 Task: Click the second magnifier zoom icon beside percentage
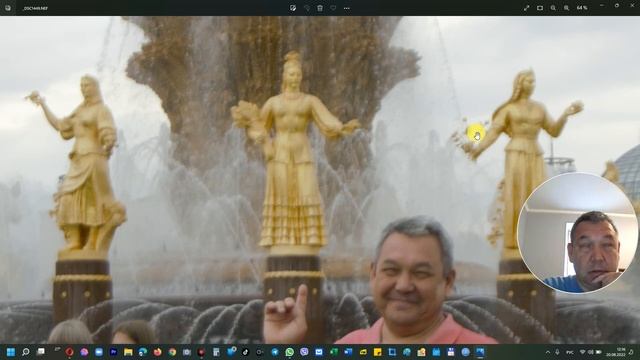click(x=567, y=8)
